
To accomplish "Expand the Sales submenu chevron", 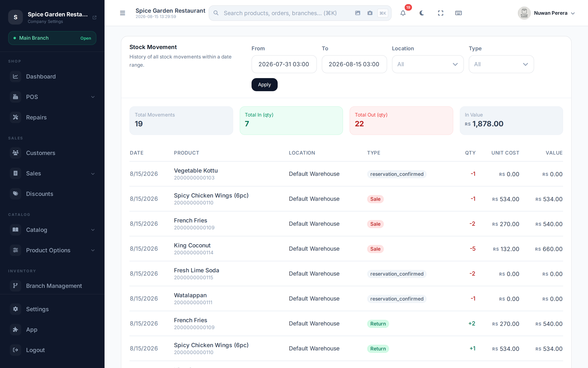I will [93, 174].
